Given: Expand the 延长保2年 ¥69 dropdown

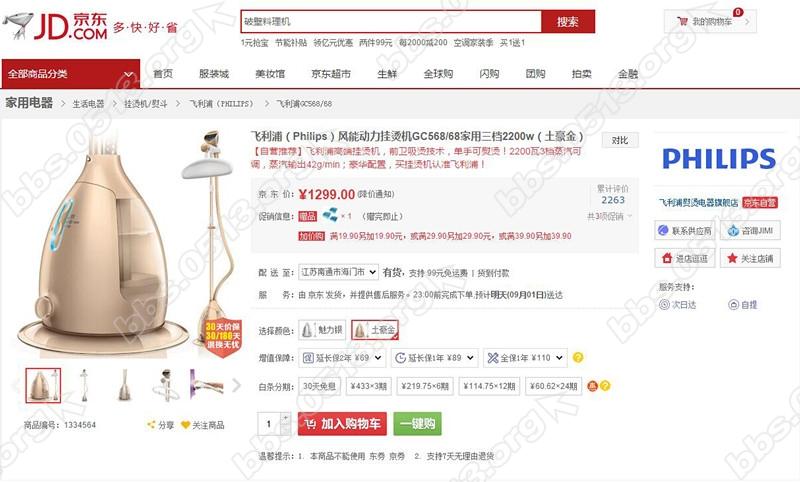Looking at the screenshot, I should point(342,358).
